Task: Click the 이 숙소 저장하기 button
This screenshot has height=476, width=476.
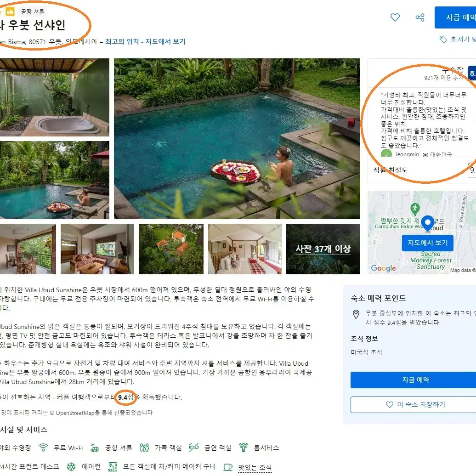Action: [415, 404]
